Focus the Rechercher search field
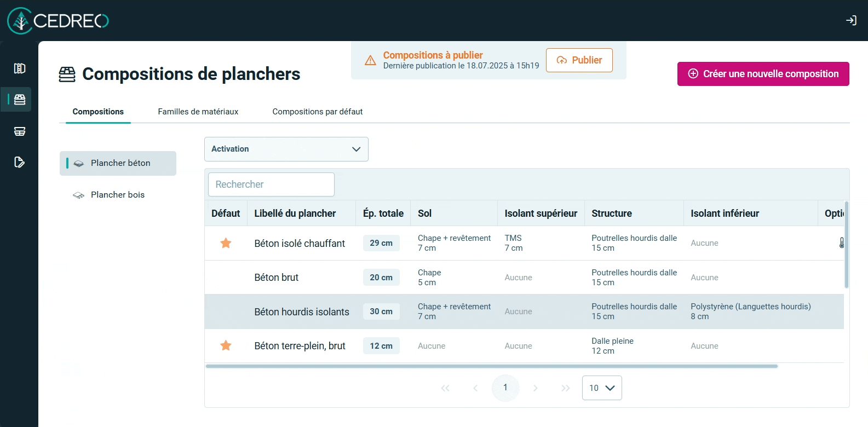 pyautogui.click(x=271, y=184)
